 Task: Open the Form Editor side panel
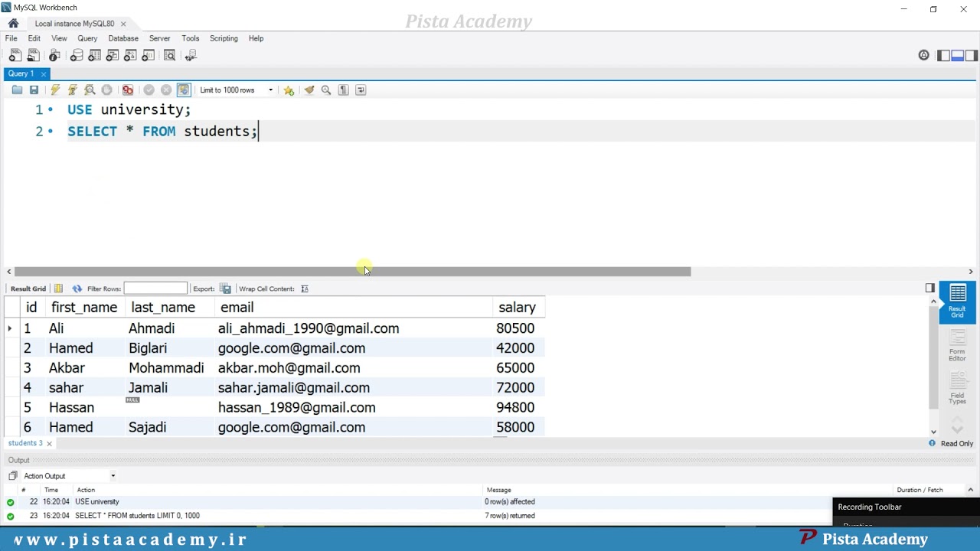pyautogui.click(x=957, y=346)
